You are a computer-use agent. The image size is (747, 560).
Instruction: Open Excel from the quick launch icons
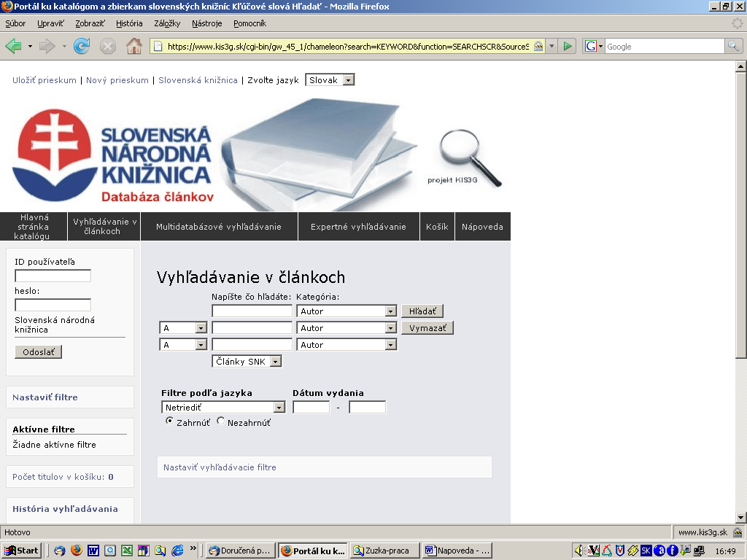tap(127, 551)
